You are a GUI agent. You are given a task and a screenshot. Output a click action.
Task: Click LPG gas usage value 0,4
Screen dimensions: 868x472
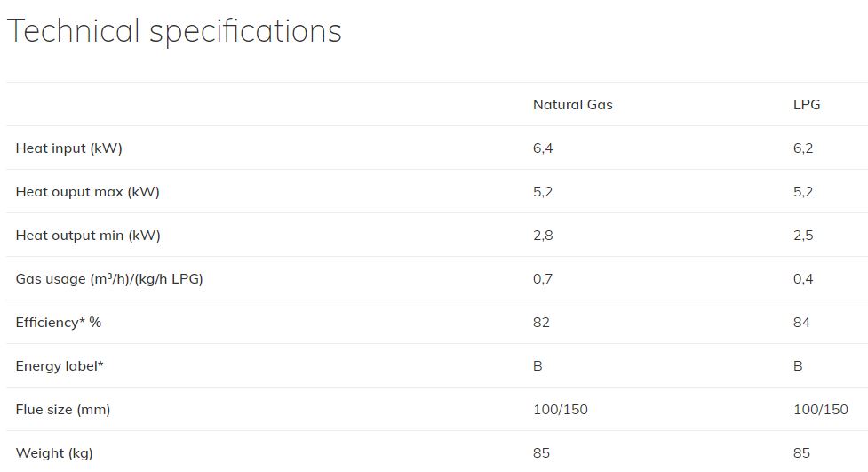click(x=802, y=278)
